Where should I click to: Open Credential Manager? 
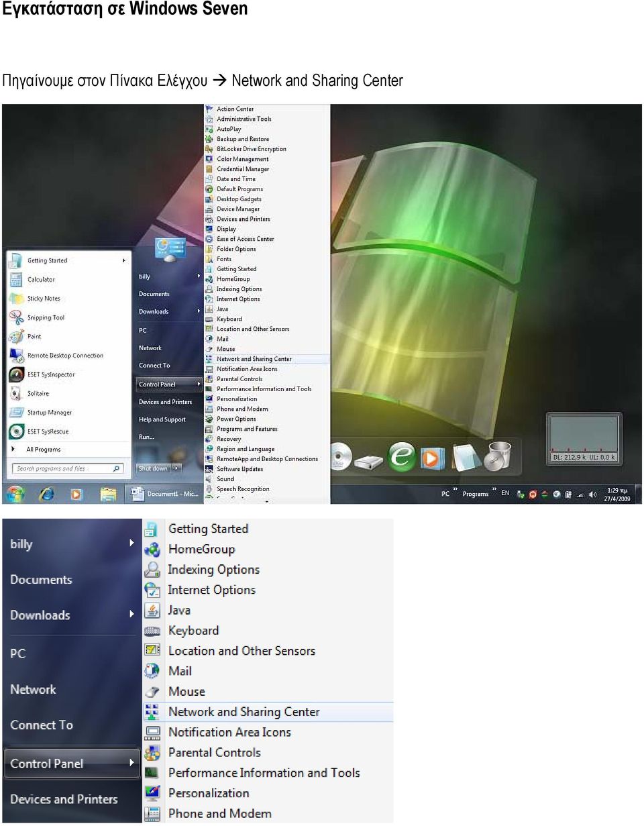242,169
